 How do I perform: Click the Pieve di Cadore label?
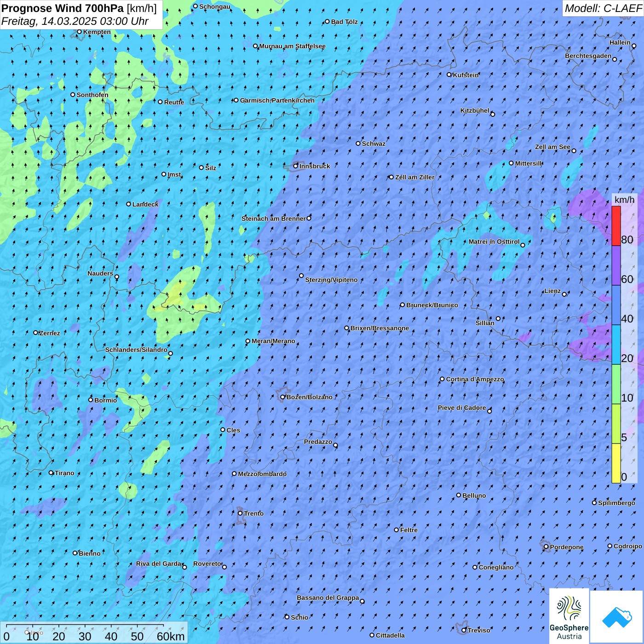pos(461,408)
